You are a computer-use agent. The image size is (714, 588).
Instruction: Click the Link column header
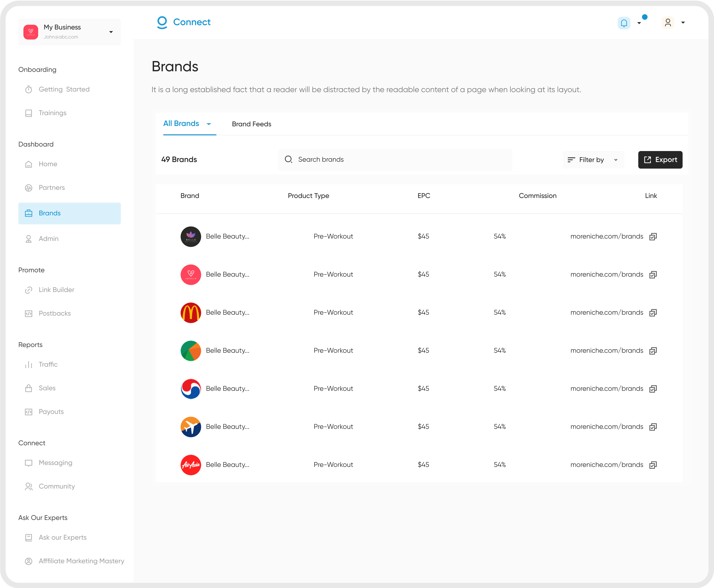[x=651, y=196]
